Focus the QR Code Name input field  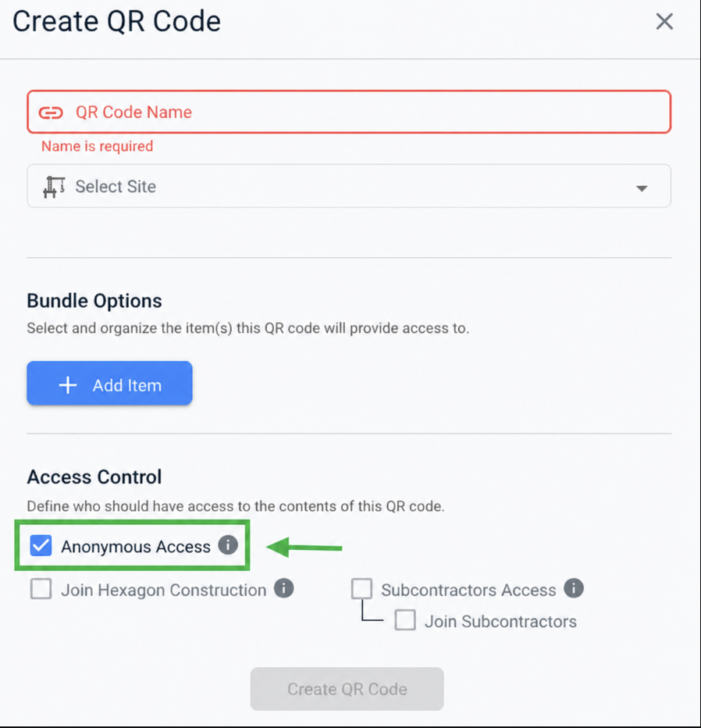pyautogui.click(x=349, y=112)
